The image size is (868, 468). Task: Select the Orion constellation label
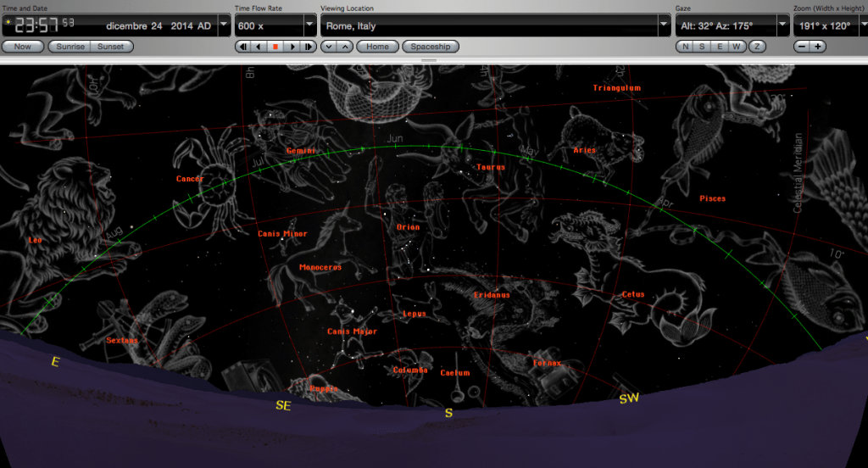click(408, 227)
